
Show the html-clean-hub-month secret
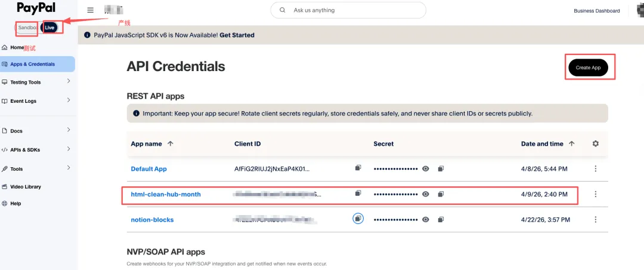click(426, 194)
